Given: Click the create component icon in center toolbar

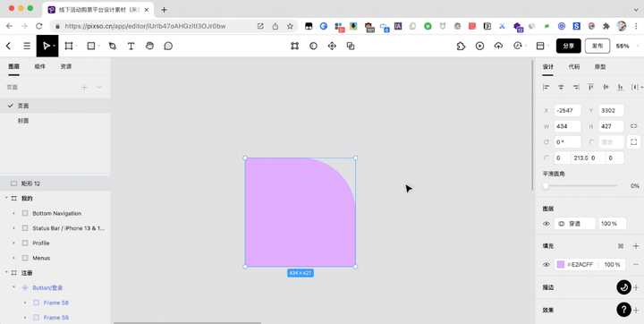Looking at the screenshot, I should (332, 46).
